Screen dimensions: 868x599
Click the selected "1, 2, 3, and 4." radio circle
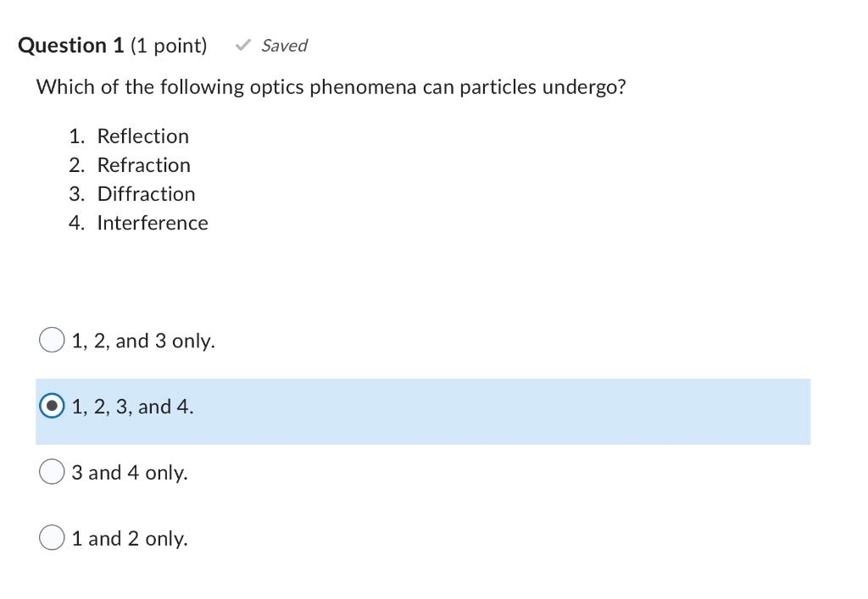coord(52,407)
